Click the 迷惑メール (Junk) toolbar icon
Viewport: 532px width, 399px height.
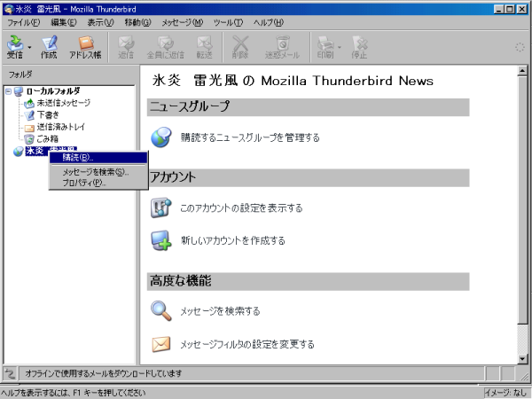[x=282, y=47]
